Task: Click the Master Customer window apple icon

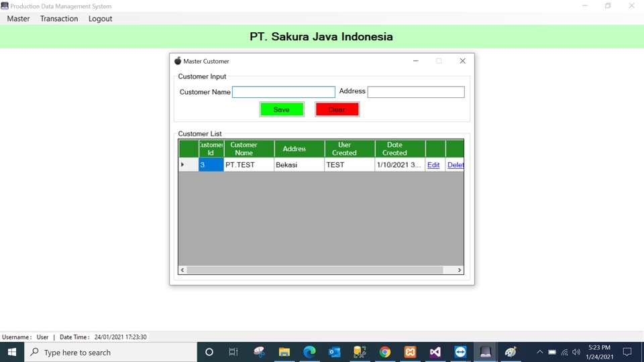Action: 177,61
